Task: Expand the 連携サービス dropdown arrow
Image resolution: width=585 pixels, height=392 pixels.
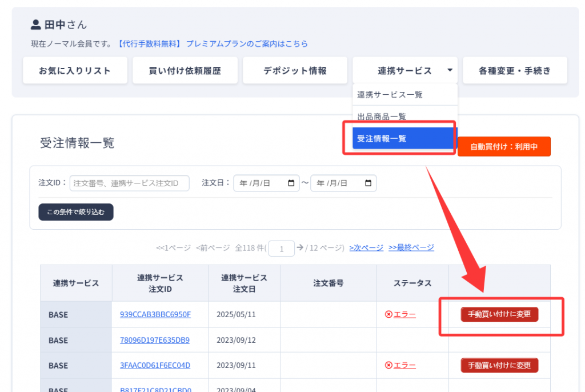Action: [x=450, y=70]
